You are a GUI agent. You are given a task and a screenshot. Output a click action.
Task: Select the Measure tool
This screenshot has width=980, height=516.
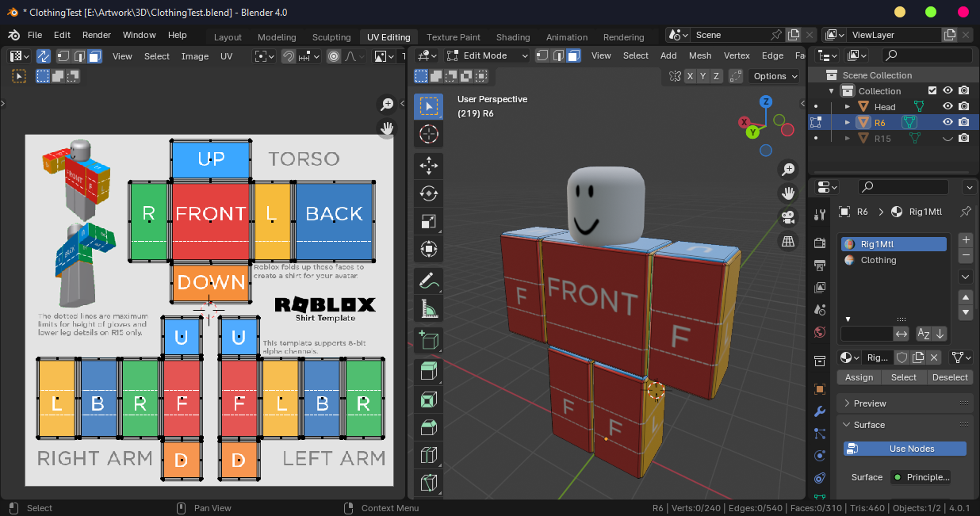point(429,308)
